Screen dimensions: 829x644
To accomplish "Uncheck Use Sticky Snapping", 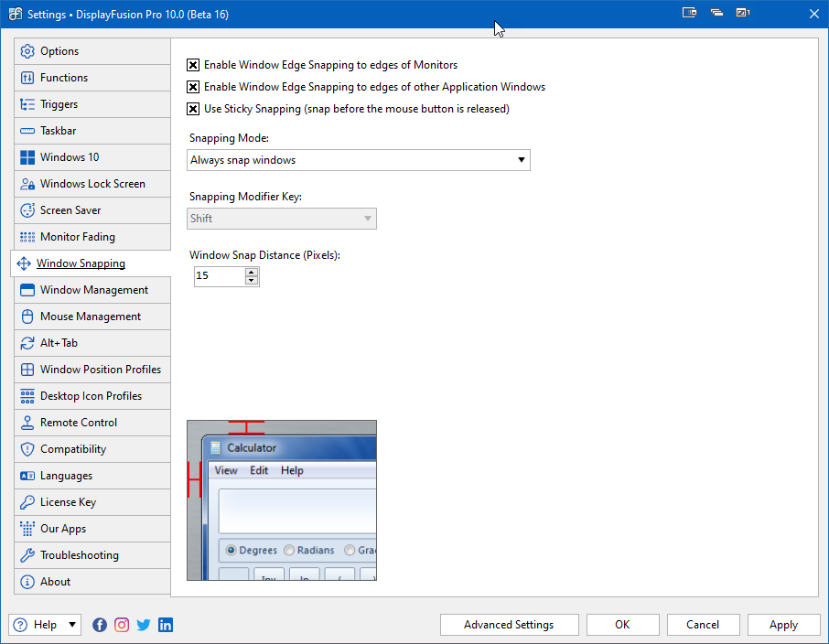I will pyautogui.click(x=193, y=109).
